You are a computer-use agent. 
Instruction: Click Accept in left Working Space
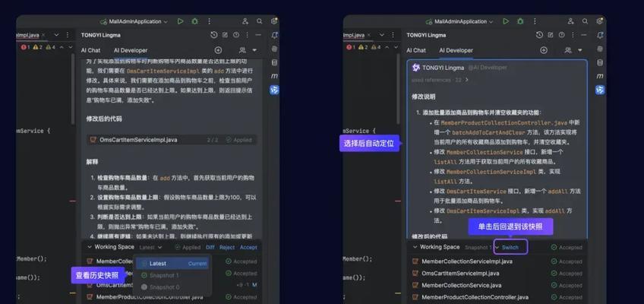[x=248, y=247]
